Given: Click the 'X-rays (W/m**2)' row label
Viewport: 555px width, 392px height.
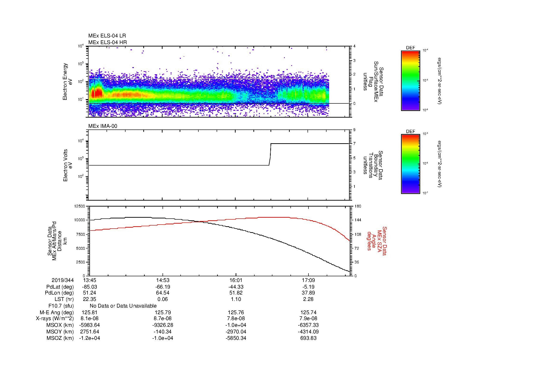Looking at the screenshot, I should pyautogui.click(x=55, y=318).
